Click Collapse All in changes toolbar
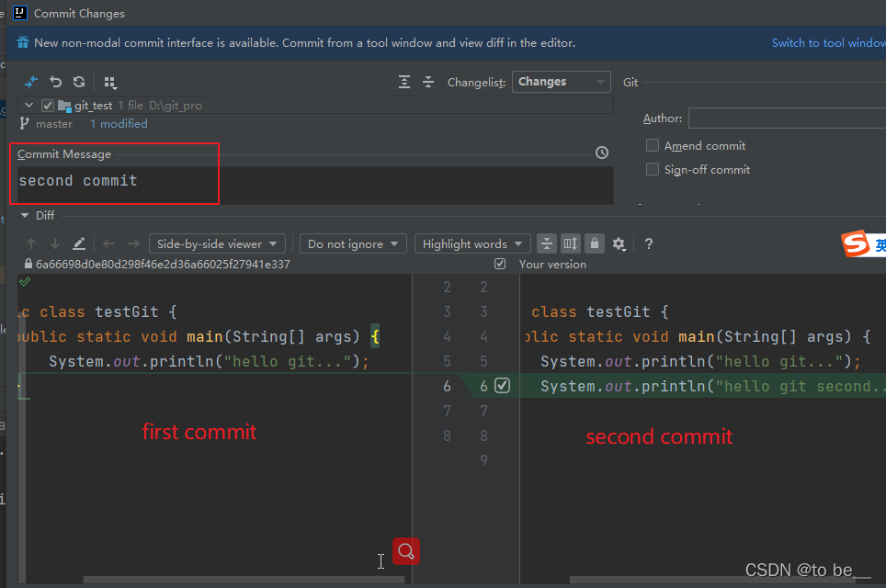Screen dimensions: 886x588 (428, 82)
